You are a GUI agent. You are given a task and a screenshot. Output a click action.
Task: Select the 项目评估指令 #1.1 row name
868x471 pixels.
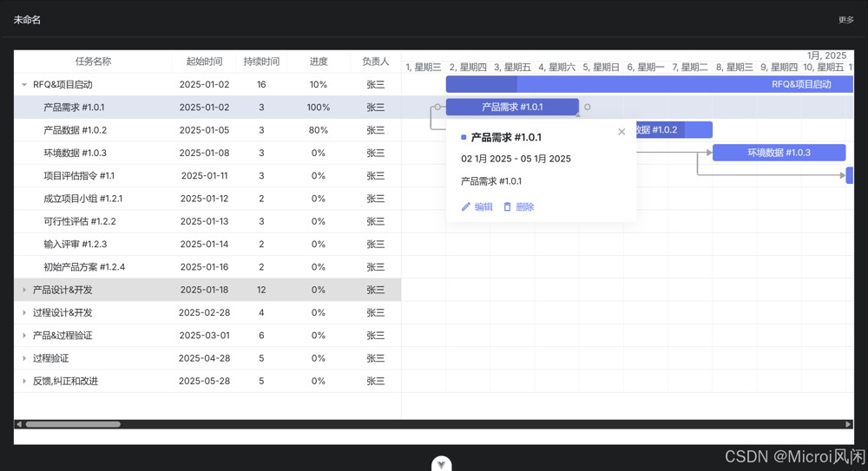pos(79,175)
